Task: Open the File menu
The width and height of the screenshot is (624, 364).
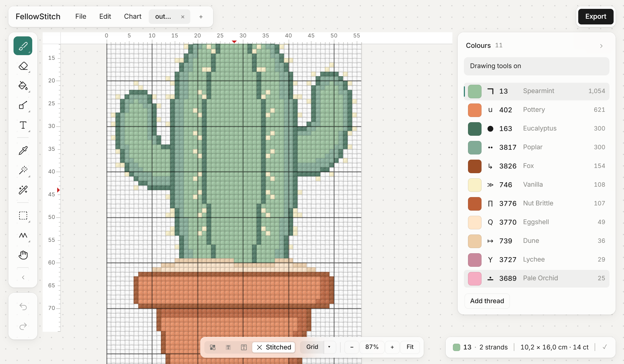Action: pos(81,17)
